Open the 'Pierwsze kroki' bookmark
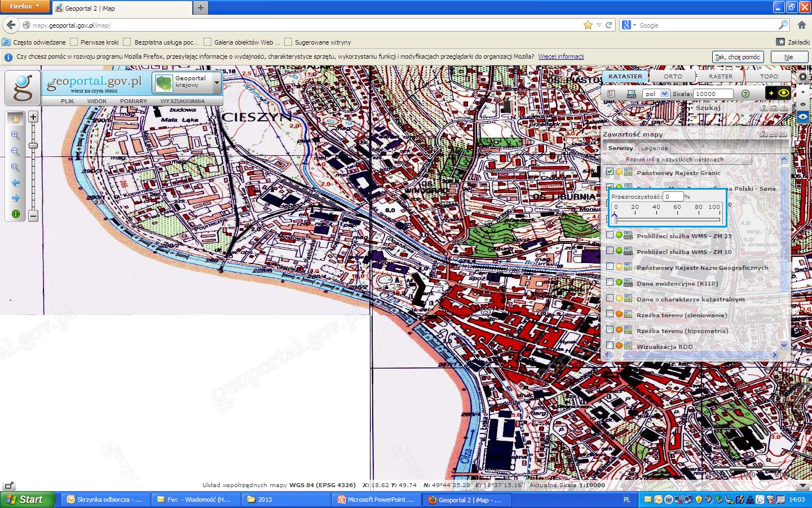The image size is (812, 508). (94, 42)
